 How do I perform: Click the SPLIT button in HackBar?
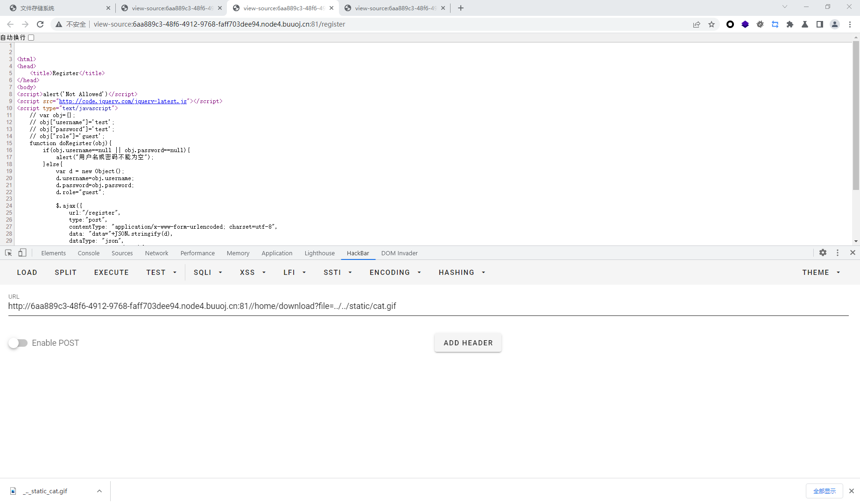pyautogui.click(x=66, y=273)
